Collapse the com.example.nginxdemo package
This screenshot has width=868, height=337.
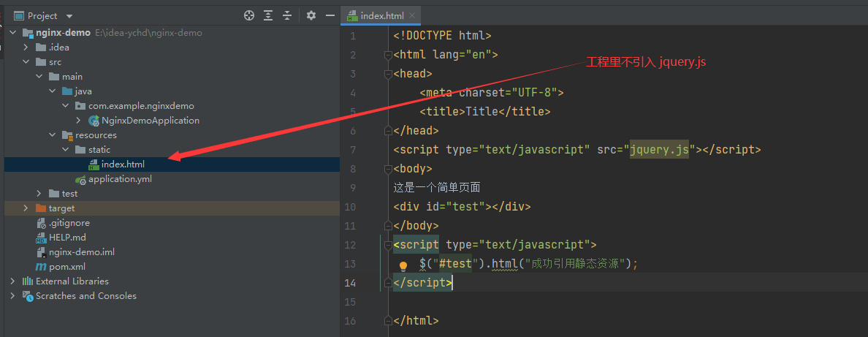click(66, 105)
